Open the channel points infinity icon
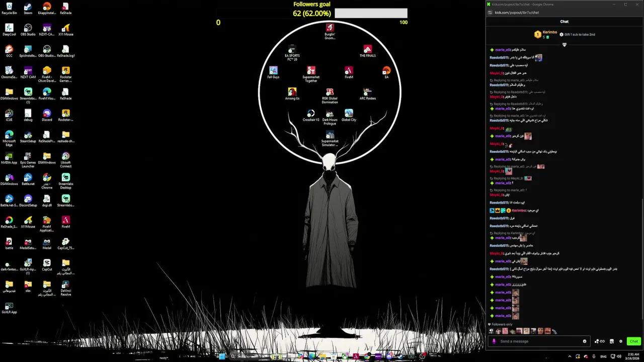Viewport: 644px width, 362px height. 600,341
